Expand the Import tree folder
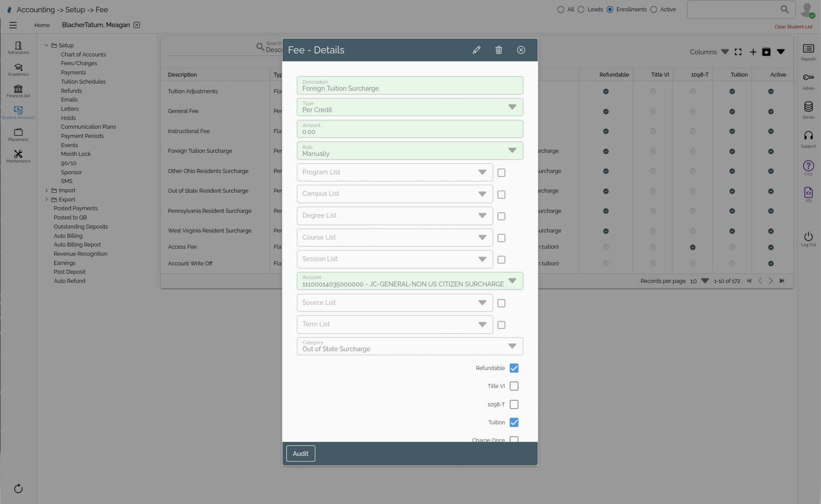The height and width of the screenshot is (504, 821). [47, 190]
